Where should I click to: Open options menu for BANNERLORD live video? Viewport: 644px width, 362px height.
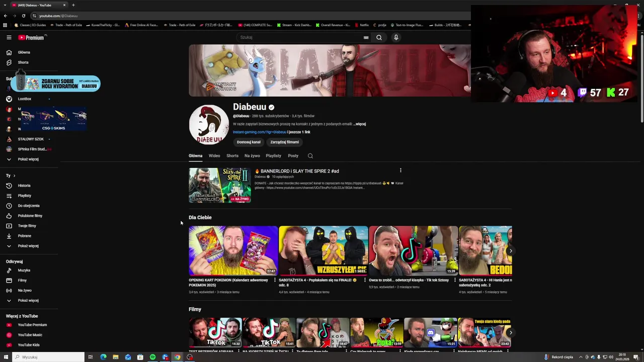400,171
